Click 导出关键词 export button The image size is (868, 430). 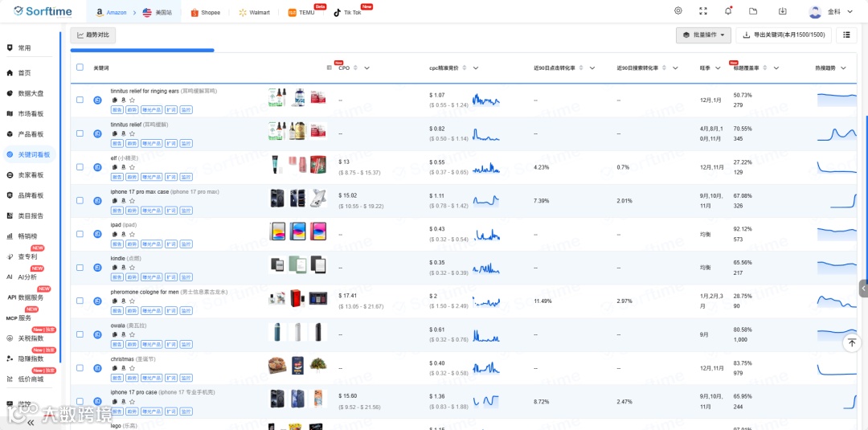(784, 35)
